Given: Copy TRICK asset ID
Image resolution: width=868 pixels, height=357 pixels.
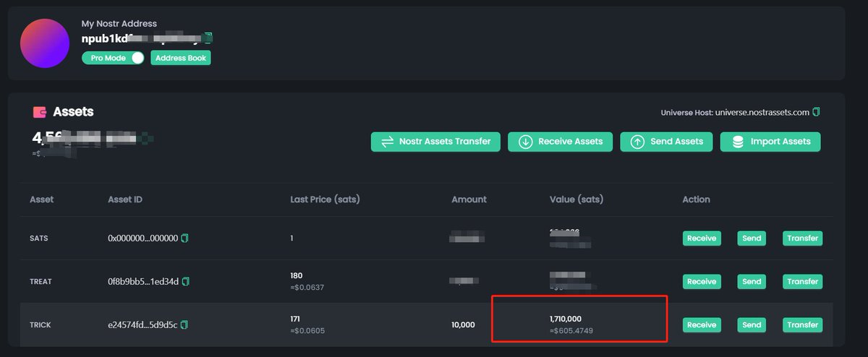Looking at the screenshot, I should (x=184, y=324).
